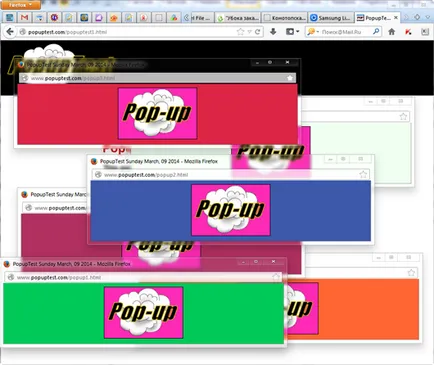Select the 'Samsung Li...' tab
Screen dimensions: 434x365
pyautogui.click(x=330, y=18)
